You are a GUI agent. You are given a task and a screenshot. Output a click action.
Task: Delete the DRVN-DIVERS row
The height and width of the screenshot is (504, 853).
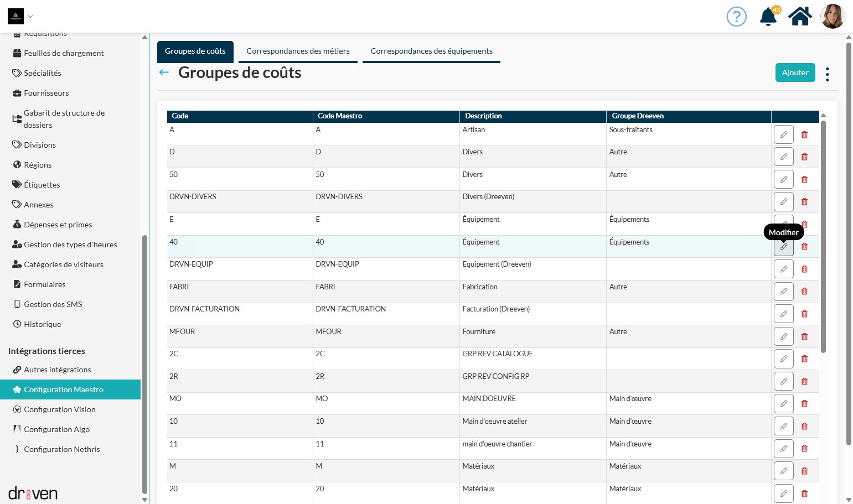[x=804, y=201]
